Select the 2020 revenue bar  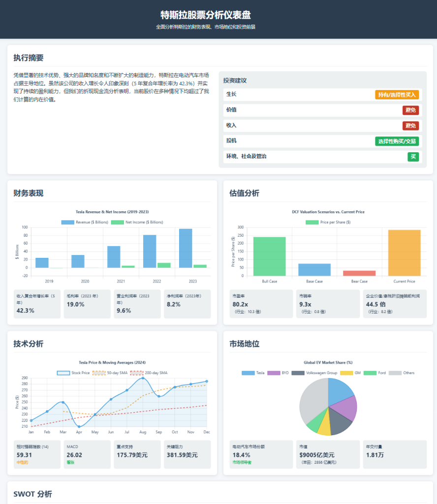(78, 261)
